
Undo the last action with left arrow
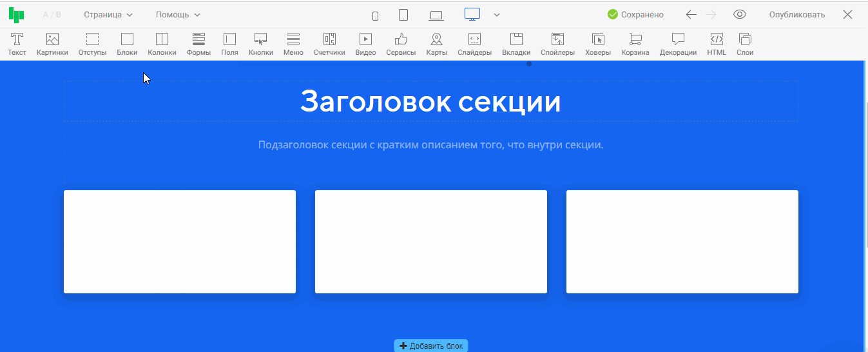pyautogui.click(x=691, y=15)
